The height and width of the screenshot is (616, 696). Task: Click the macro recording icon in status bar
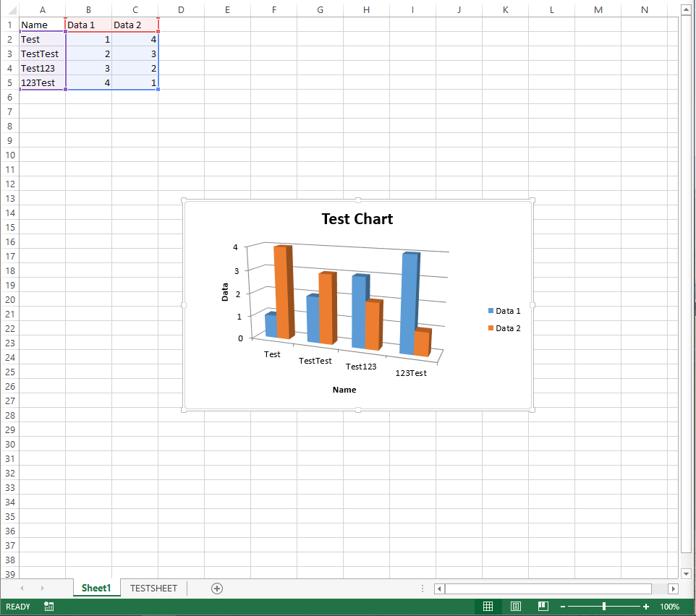tap(48, 607)
